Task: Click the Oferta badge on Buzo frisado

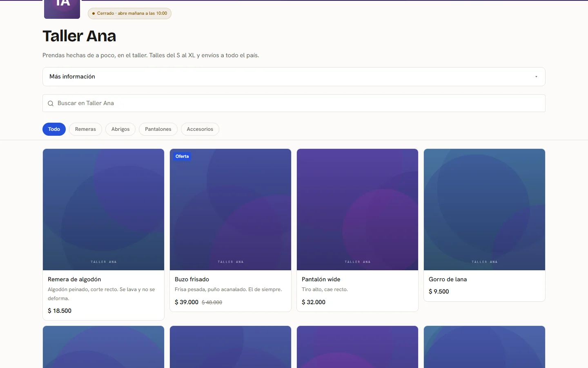Action: pyautogui.click(x=182, y=157)
